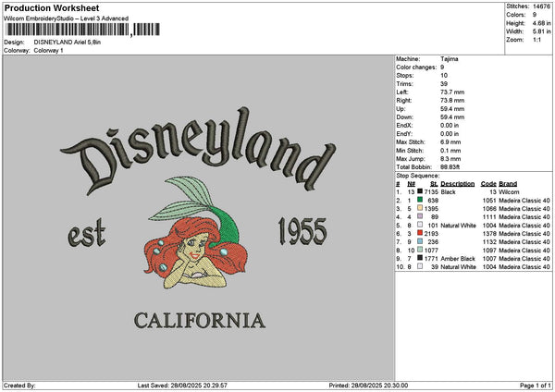This screenshot has height=392, width=555.
Task: Click the Stitches value 14676
Action: 541,6
